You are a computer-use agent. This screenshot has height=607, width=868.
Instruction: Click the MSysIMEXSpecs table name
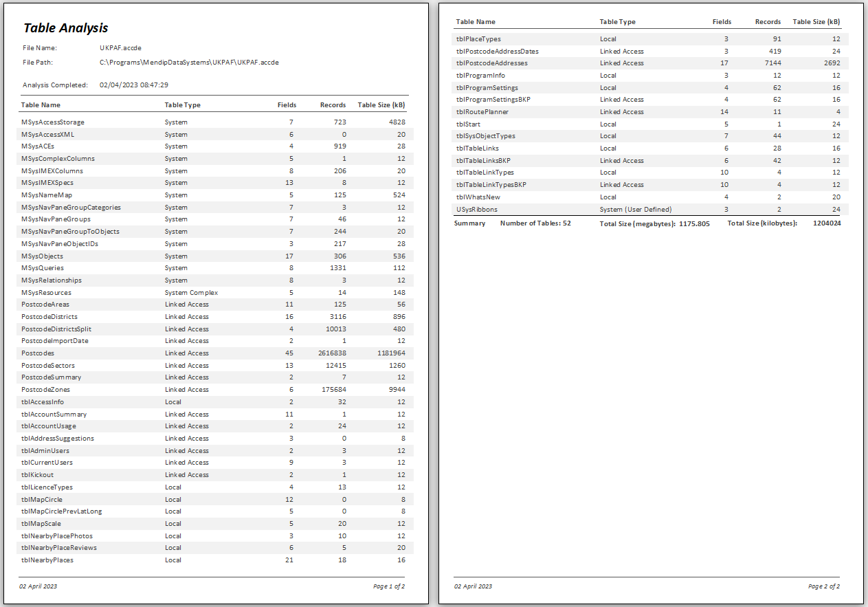47,183
